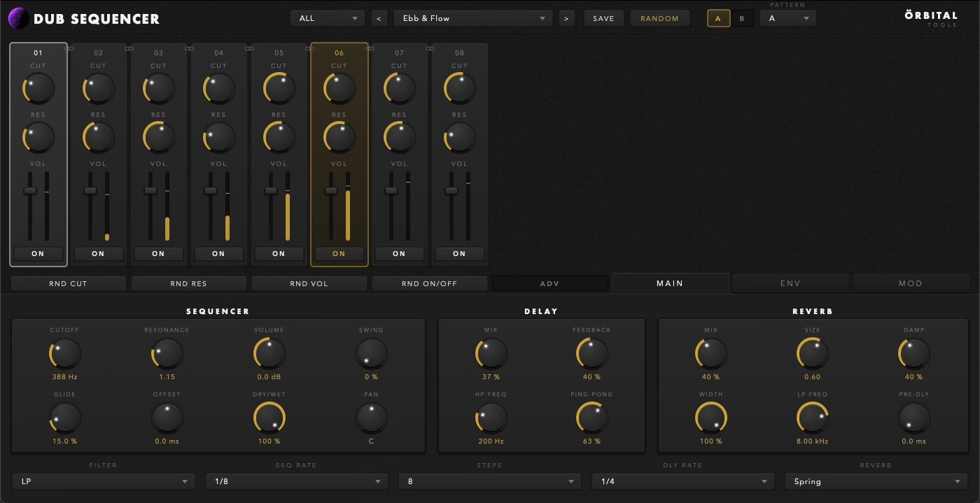Screen dimensions: 980x503
Task: Click the reverb LP FREQ knob
Action: [813, 418]
